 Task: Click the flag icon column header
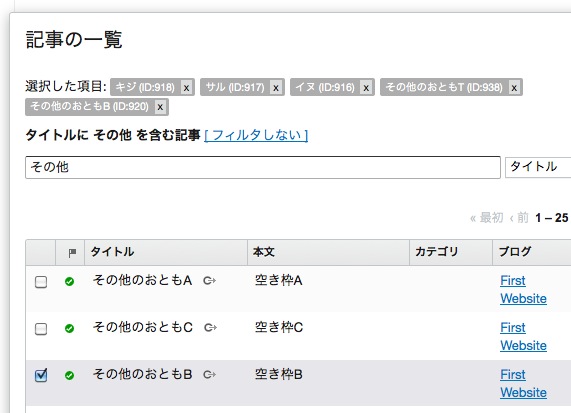(72, 252)
